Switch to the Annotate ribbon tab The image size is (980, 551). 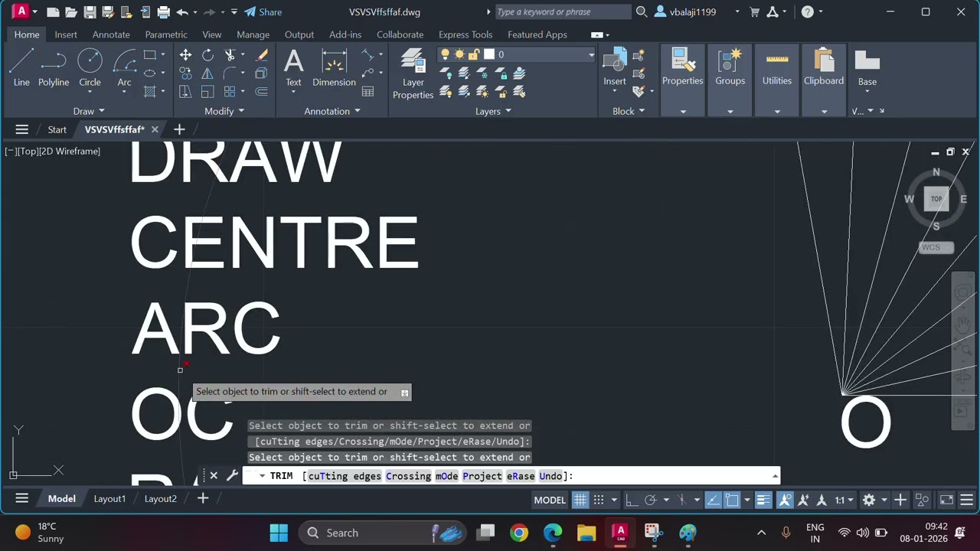click(111, 34)
